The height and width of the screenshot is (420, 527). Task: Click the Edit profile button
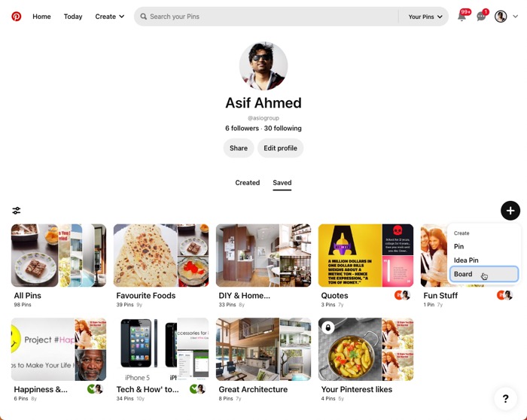[x=280, y=148]
